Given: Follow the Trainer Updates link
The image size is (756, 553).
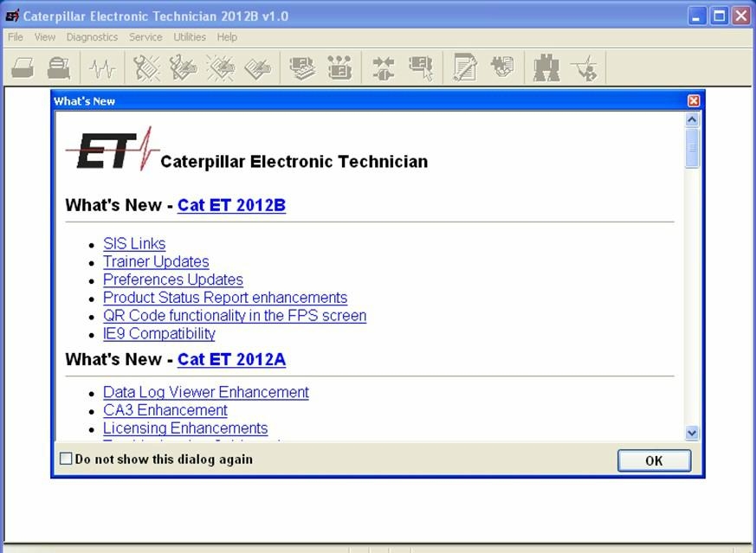Looking at the screenshot, I should (156, 261).
